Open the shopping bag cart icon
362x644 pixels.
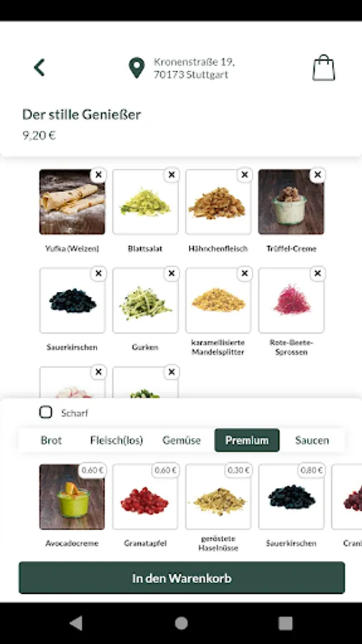pos(323,68)
